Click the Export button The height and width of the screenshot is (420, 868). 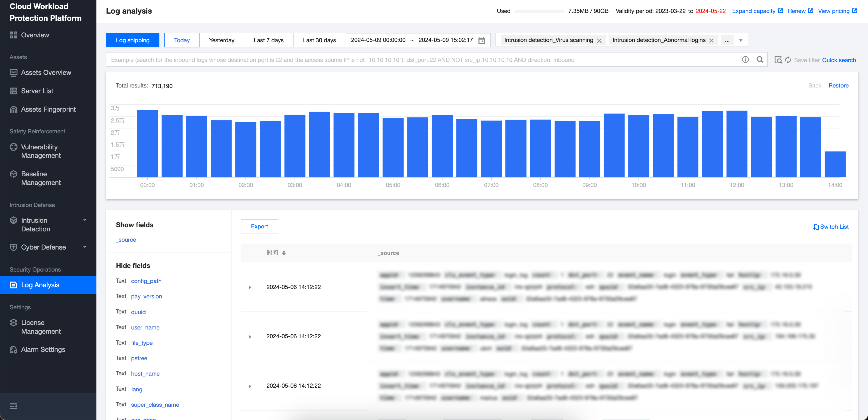pyautogui.click(x=259, y=226)
